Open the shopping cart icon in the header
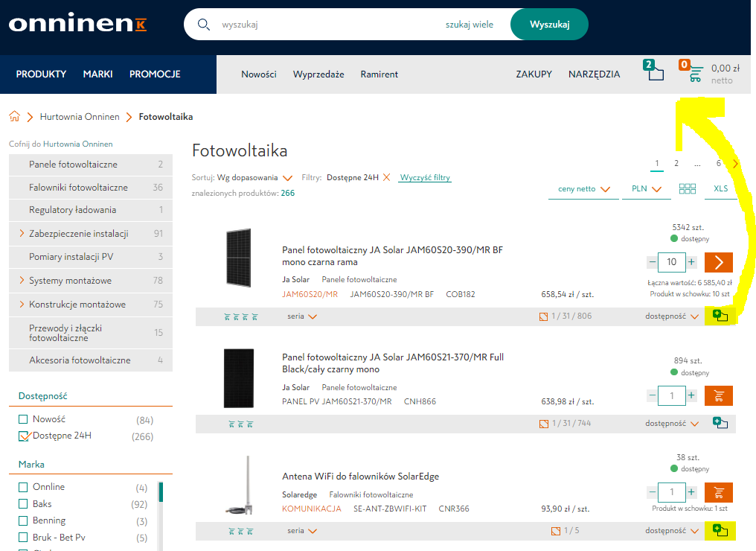 (x=691, y=71)
